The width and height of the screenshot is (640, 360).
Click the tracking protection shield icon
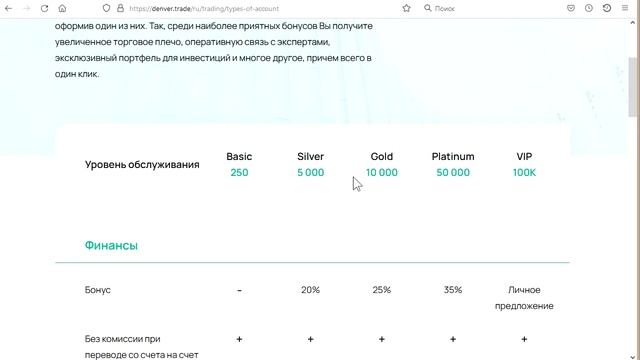[x=106, y=8]
